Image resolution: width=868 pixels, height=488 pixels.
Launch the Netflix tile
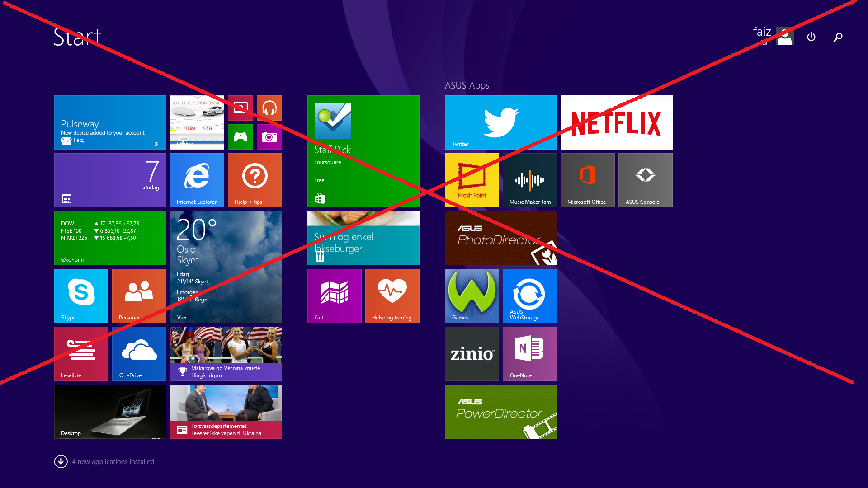pos(617,122)
